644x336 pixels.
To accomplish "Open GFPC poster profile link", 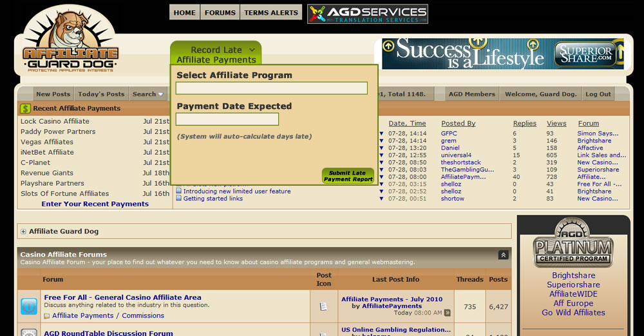I will [449, 133].
